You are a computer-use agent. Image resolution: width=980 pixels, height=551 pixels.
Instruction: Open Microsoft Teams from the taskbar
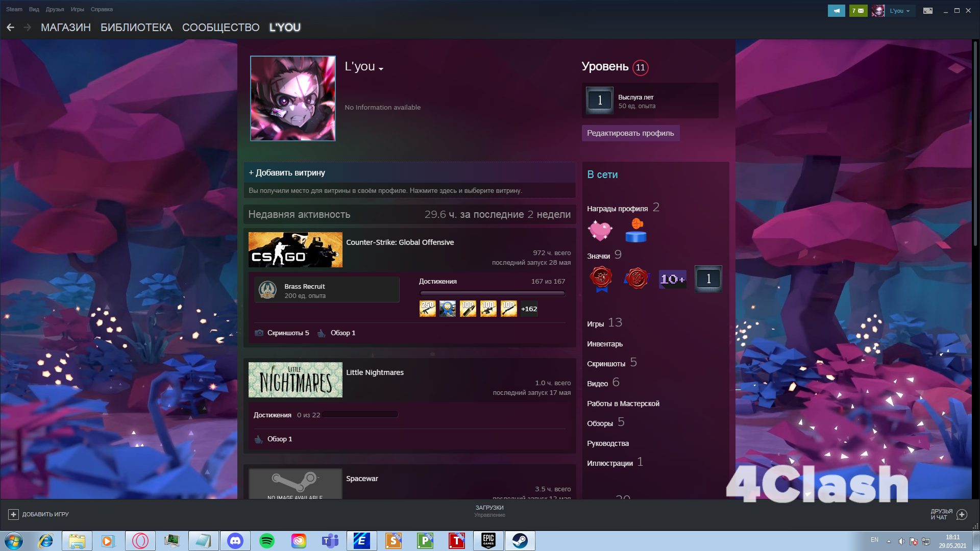(330, 541)
